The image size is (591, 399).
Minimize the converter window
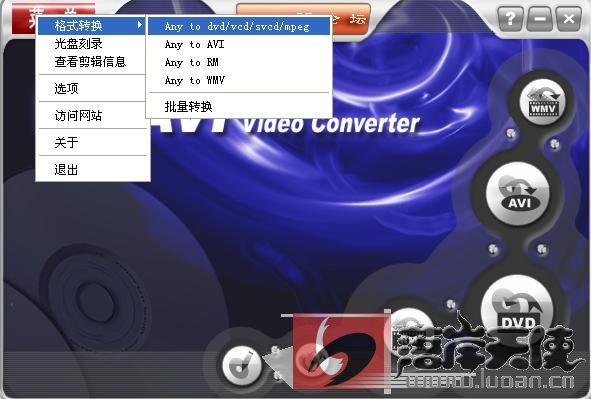[x=540, y=18]
